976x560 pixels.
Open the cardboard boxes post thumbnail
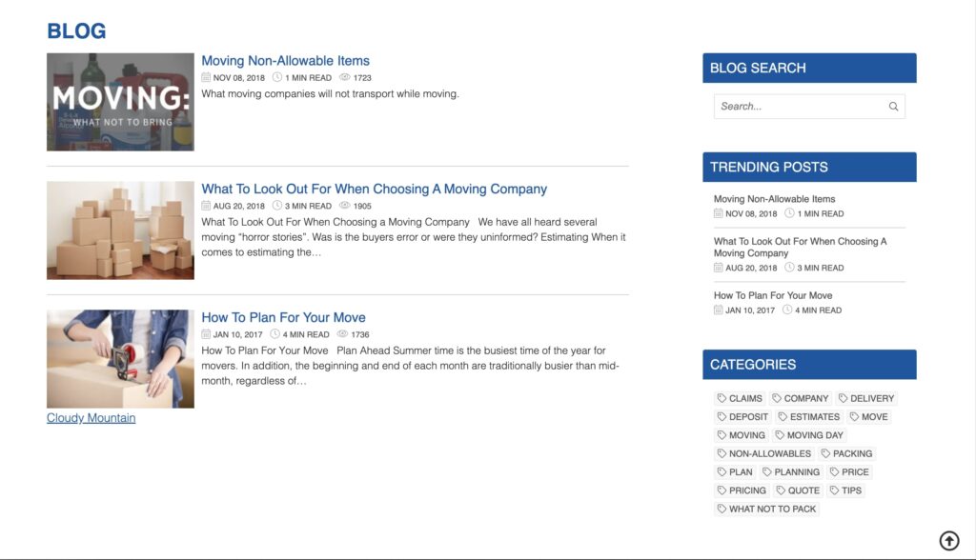120,230
